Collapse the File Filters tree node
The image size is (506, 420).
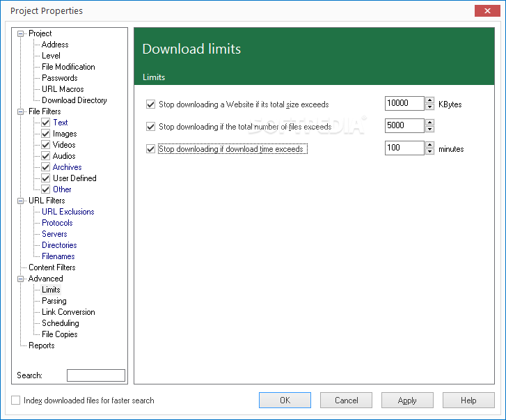21,111
